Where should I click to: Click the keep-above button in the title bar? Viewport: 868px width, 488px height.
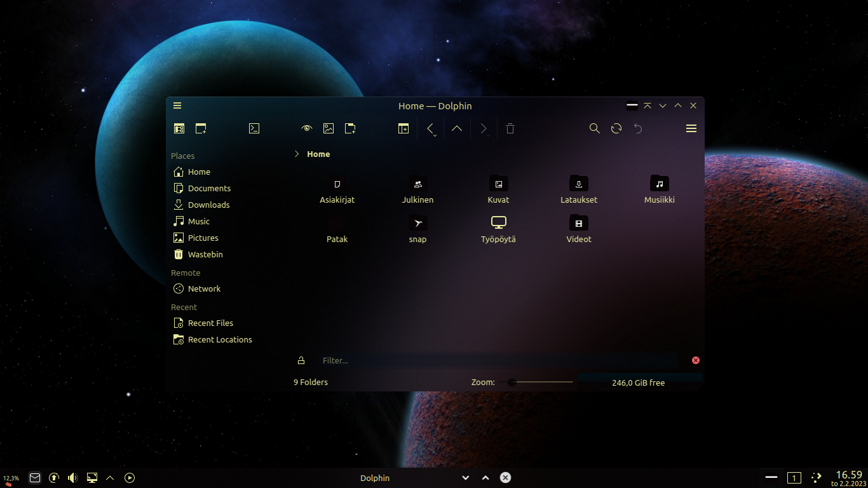point(648,105)
